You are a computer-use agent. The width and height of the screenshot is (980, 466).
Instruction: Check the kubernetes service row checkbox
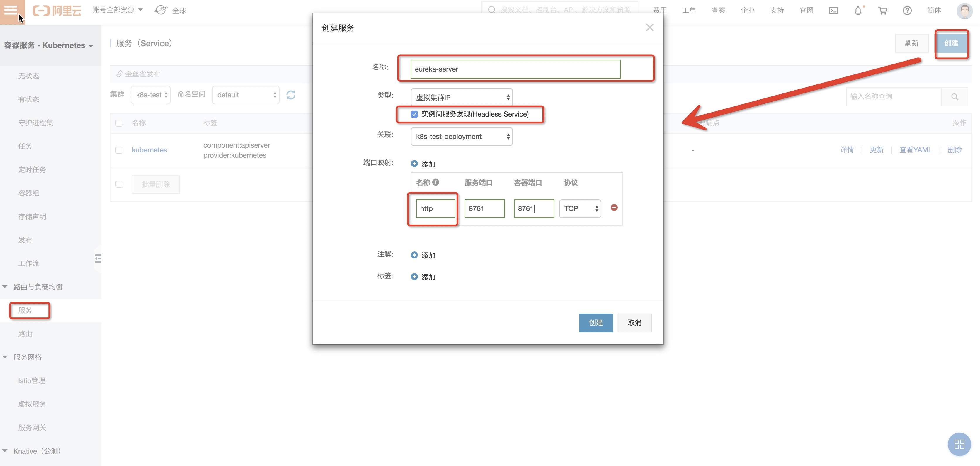pyautogui.click(x=119, y=150)
